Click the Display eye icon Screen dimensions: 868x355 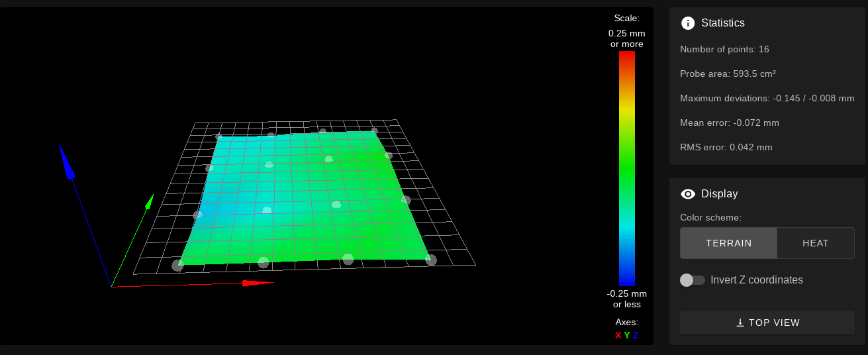pos(688,194)
